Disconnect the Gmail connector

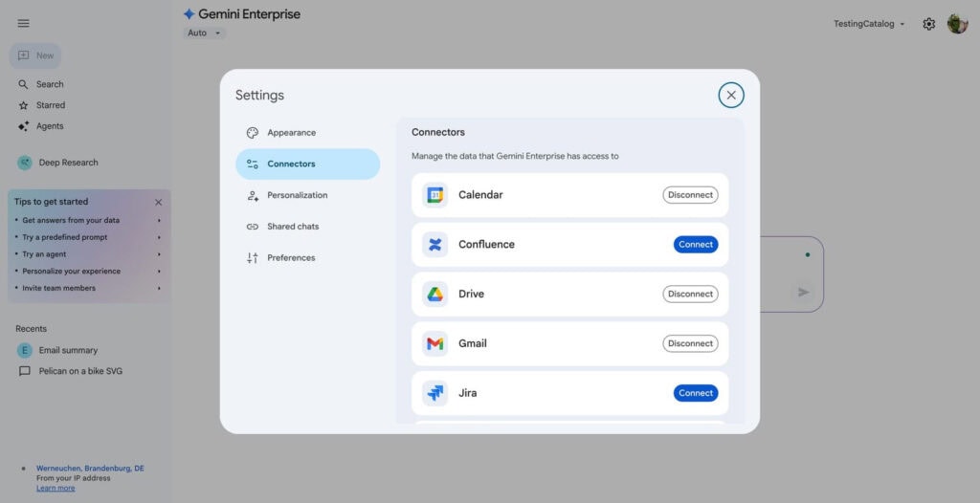pos(690,343)
